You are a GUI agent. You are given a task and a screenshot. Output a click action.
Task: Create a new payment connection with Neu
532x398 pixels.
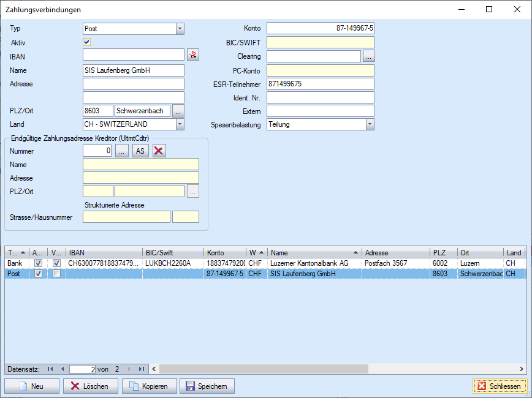[32, 386]
